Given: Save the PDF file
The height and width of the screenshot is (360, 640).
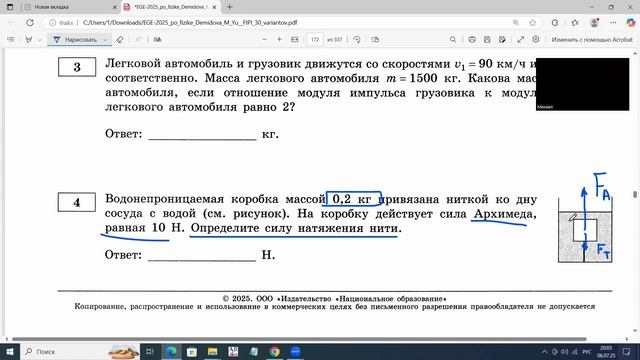Looking at the screenshot, I should [x=487, y=40].
